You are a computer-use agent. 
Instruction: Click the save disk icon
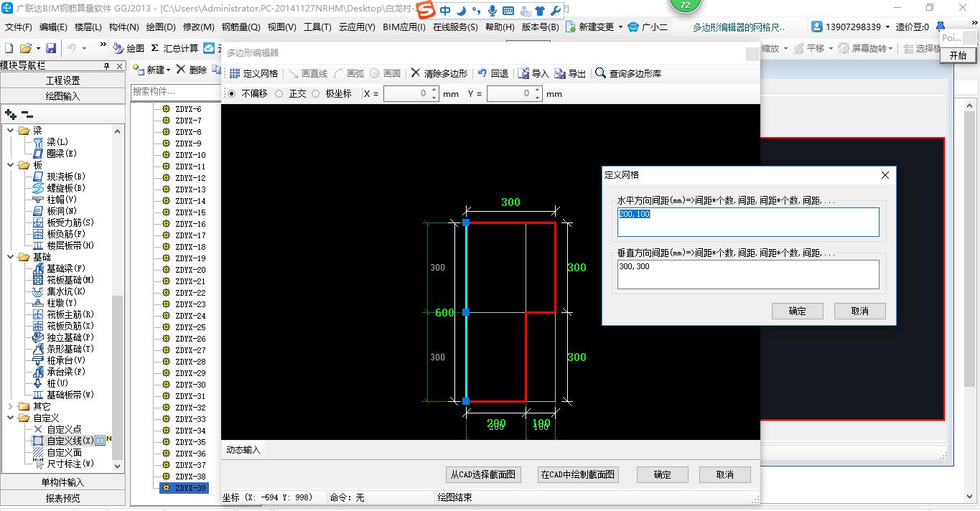[x=51, y=48]
